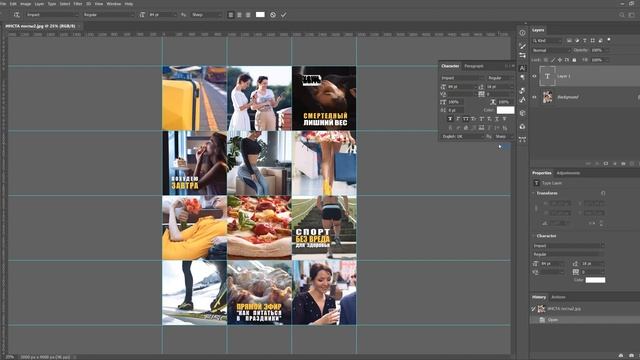Open the Libraries cloud icon in dock
Image resolution: width=640 pixels, height=360 pixels.
tap(522, 126)
